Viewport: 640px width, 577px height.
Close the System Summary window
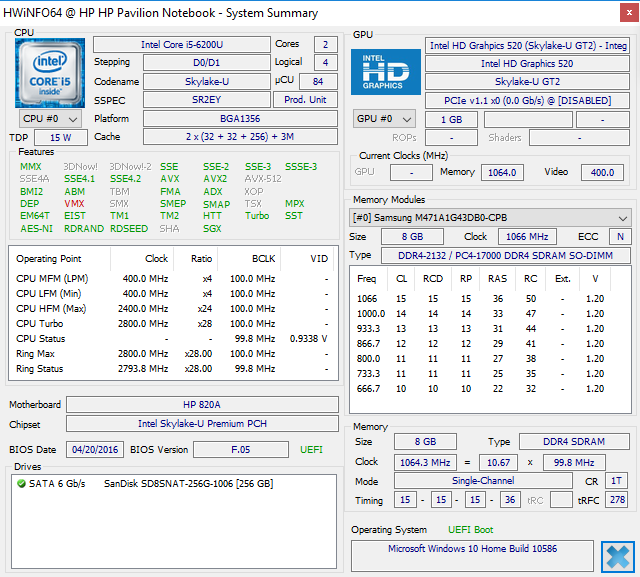tap(629, 13)
